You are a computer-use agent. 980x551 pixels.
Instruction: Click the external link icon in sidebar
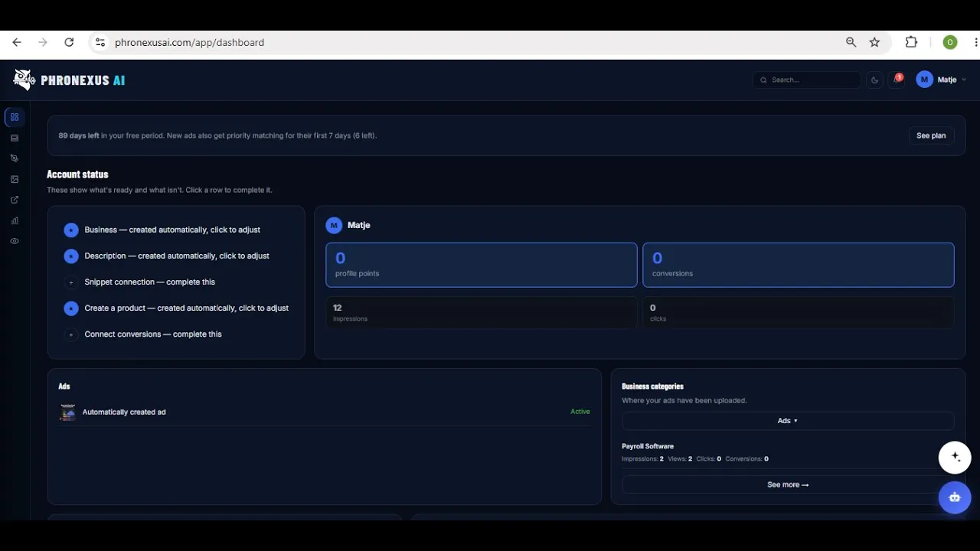(15, 200)
